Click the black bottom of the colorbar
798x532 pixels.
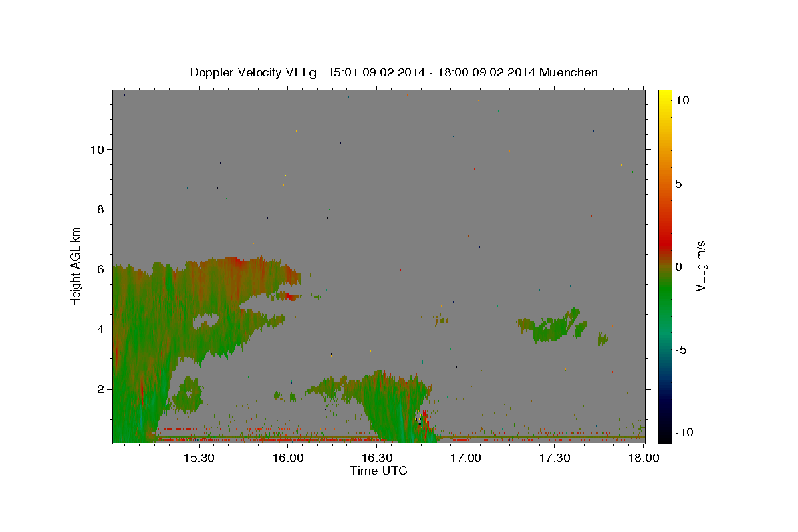pos(665,436)
